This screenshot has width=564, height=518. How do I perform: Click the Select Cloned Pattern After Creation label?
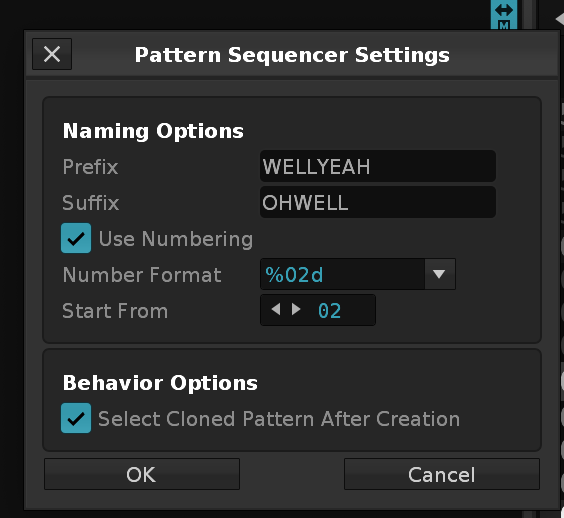(279, 419)
